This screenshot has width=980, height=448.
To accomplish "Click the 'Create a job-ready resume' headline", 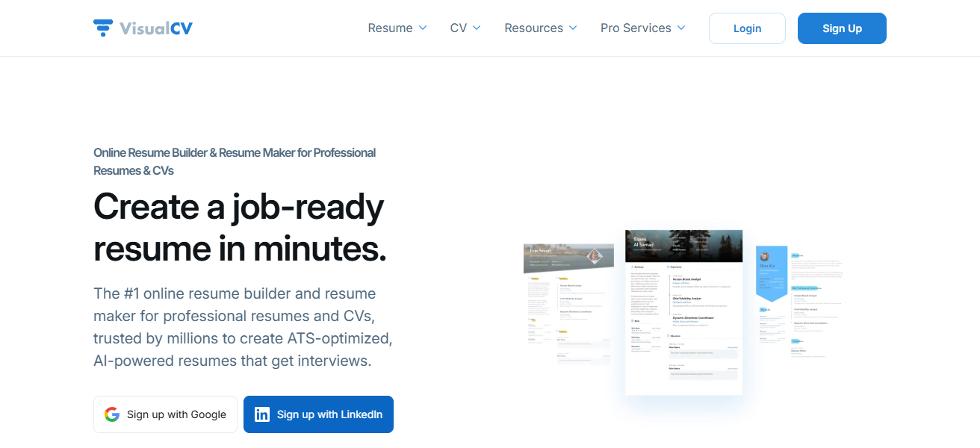I will tap(239, 227).
